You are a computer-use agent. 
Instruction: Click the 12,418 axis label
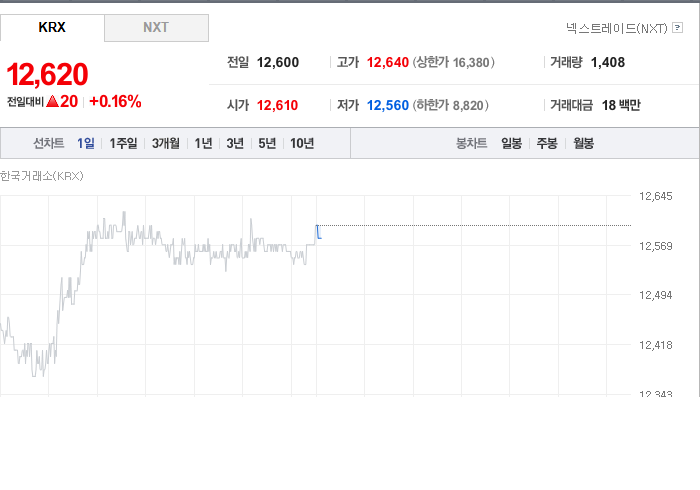[x=655, y=345]
